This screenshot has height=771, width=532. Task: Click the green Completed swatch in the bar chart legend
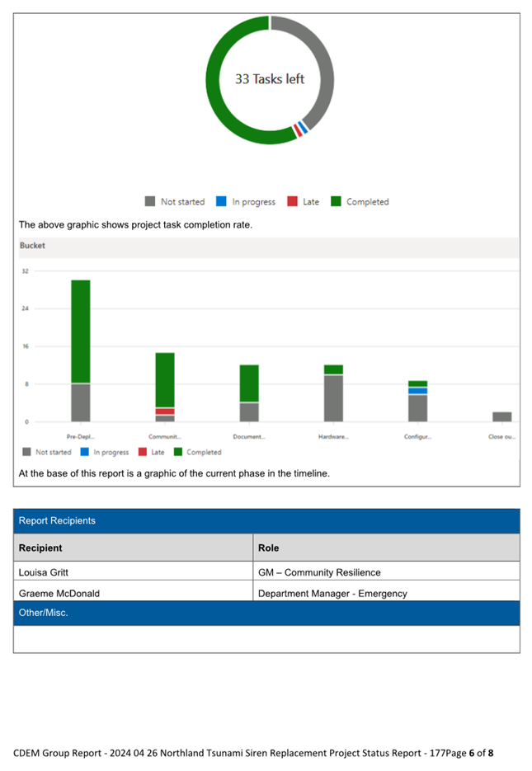178,452
